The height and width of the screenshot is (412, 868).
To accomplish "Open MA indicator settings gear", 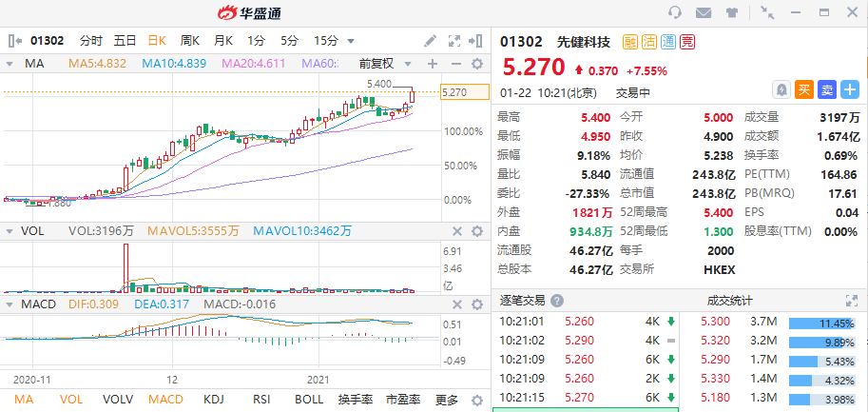I will point(476,65).
